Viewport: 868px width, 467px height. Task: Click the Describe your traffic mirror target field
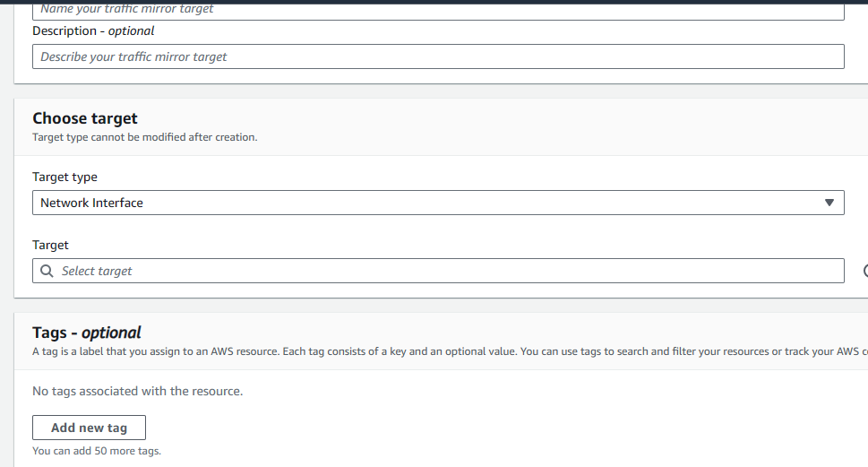click(438, 56)
